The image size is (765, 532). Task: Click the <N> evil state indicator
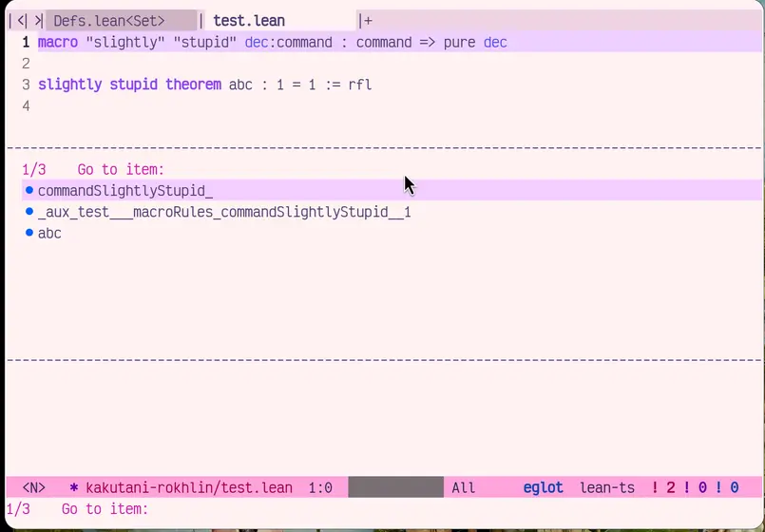click(x=33, y=487)
